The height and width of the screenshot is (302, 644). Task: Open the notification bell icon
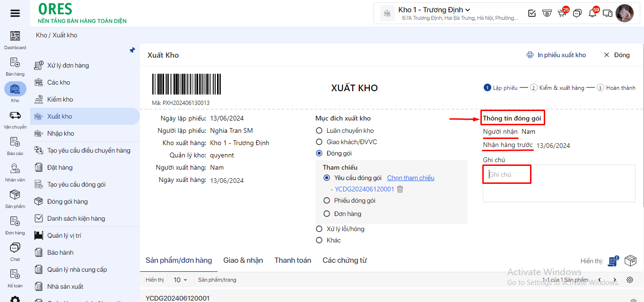(592, 13)
